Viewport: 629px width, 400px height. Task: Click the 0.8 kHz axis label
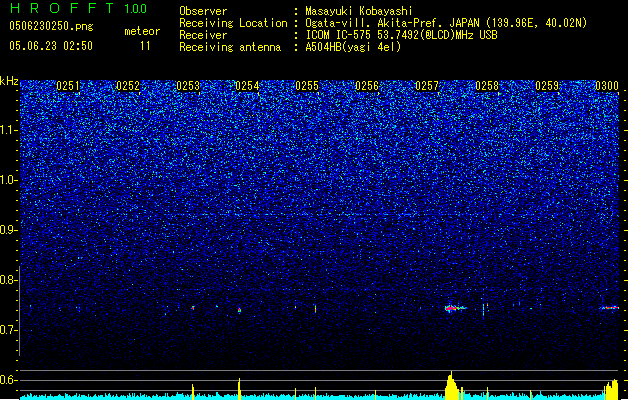[x=9, y=280]
